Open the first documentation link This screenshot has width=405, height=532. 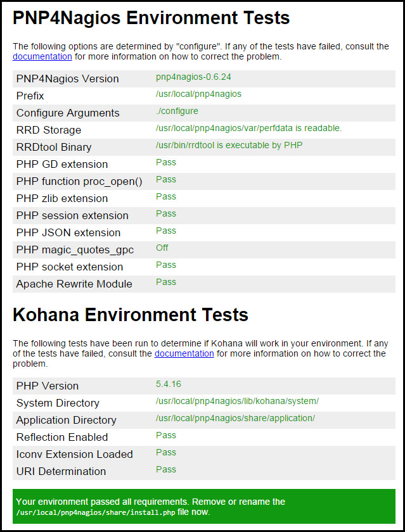click(42, 56)
